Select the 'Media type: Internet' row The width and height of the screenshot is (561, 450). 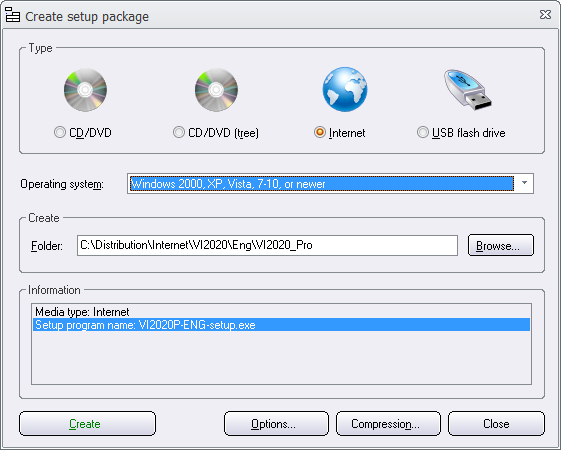[x=281, y=312]
